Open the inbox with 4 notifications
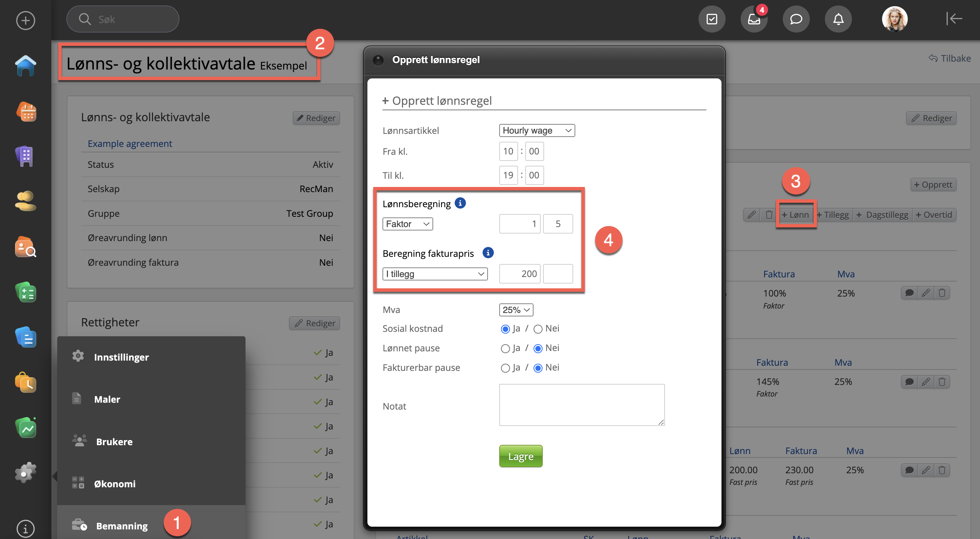The image size is (980, 539). 754,19
